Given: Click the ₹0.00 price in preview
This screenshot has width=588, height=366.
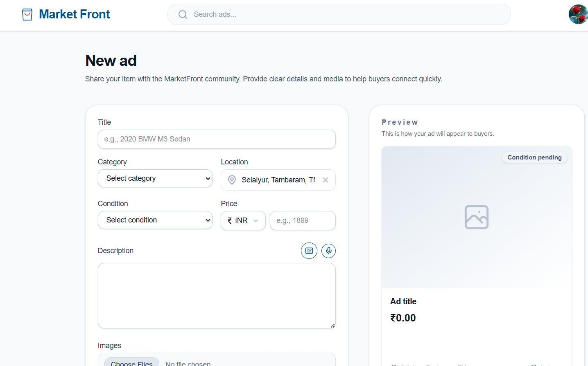Looking at the screenshot, I should (403, 318).
